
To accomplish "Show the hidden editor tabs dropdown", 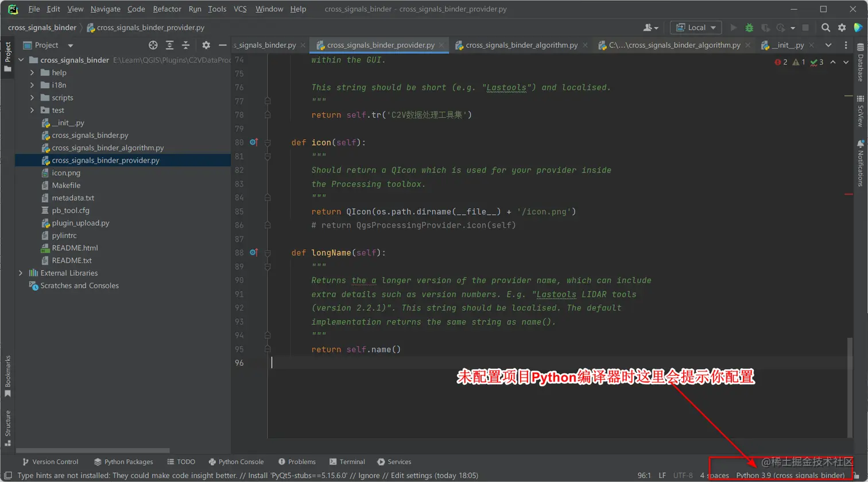I will click(x=828, y=45).
